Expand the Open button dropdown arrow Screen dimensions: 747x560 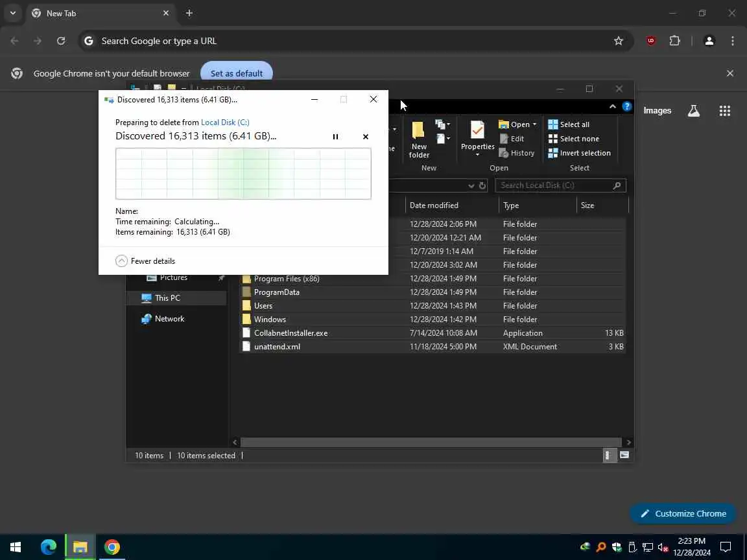(x=534, y=124)
